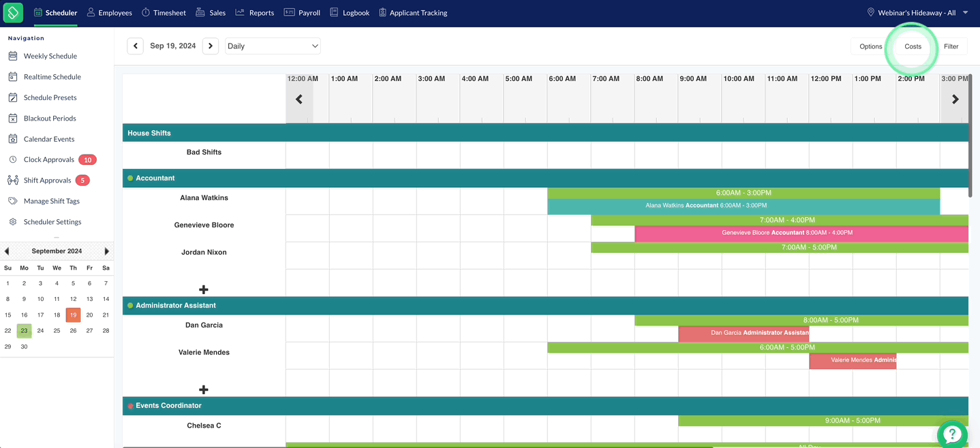The width and height of the screenshot is (980, 448).
Task: Click employee name Valerie Mendes
Action: [x=204, y=353]
